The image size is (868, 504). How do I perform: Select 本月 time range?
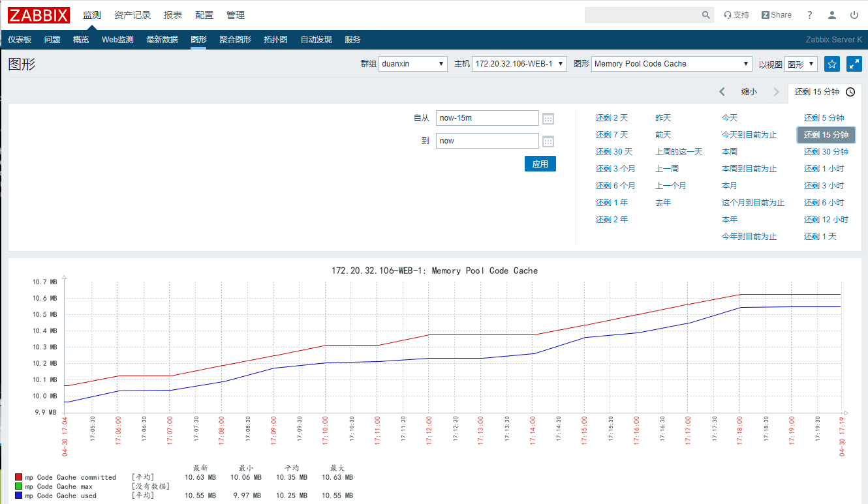(x=730, y=186)
